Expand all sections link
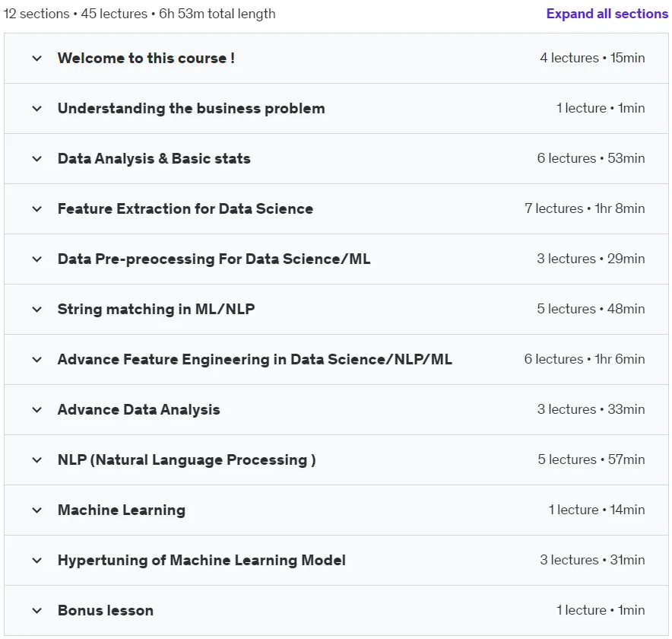The height and width of the screenshot is (639, 672). coord(607,14)
